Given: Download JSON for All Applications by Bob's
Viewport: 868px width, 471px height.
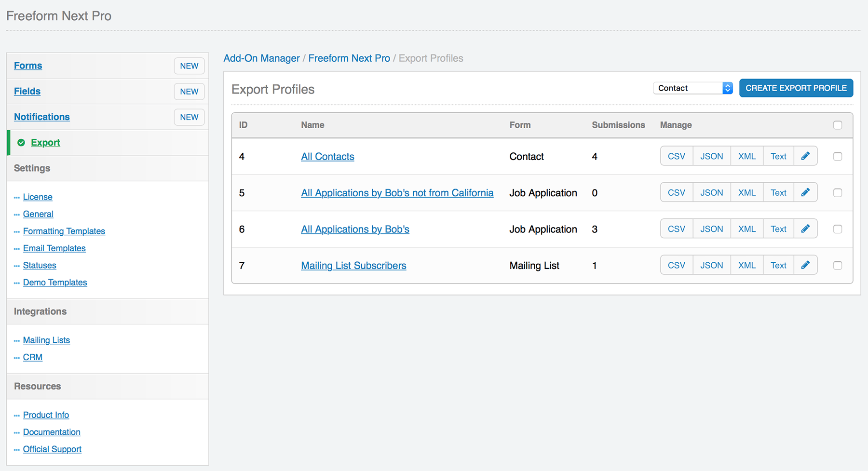Looking at the screenshot, I should 711,229.
